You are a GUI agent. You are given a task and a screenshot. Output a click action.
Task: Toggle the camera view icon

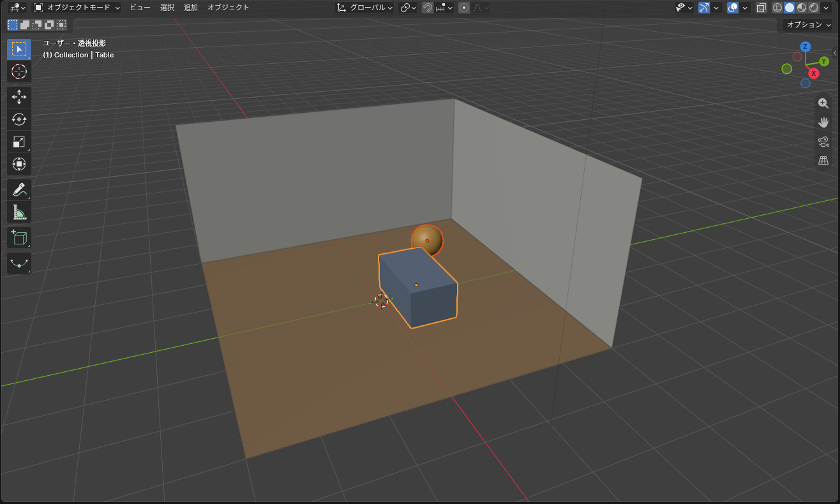[823, 142]
